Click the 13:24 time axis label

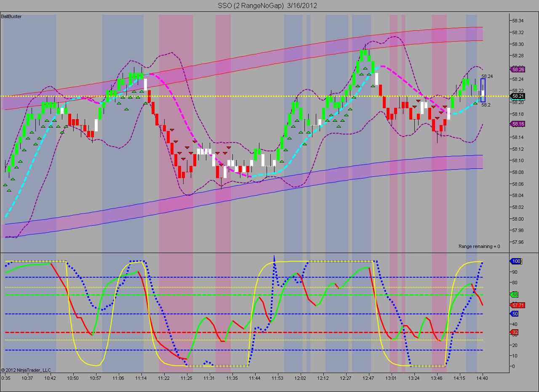(x=414, y=378)
